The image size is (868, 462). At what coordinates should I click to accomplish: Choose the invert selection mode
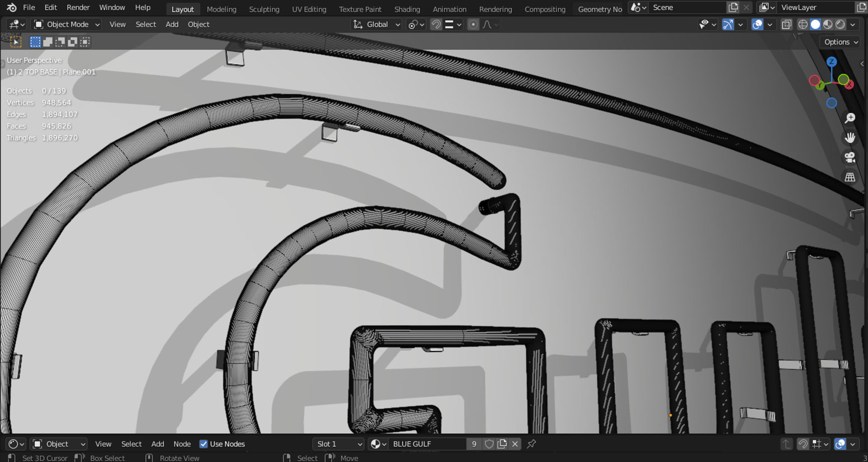(x=72, y=42)
